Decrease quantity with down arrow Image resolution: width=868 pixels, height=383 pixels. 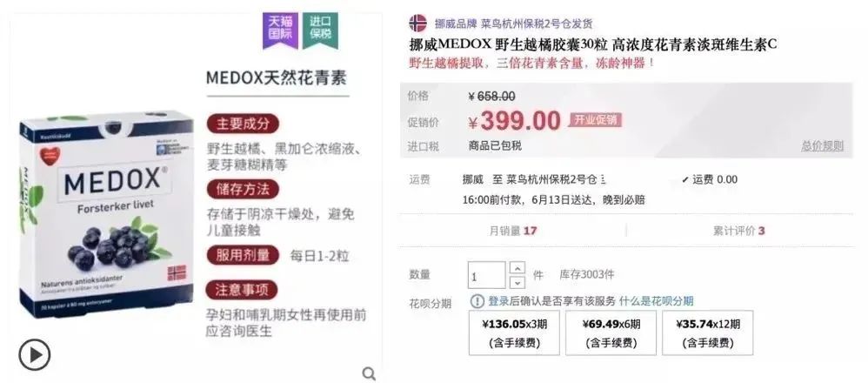coord(517,283)
